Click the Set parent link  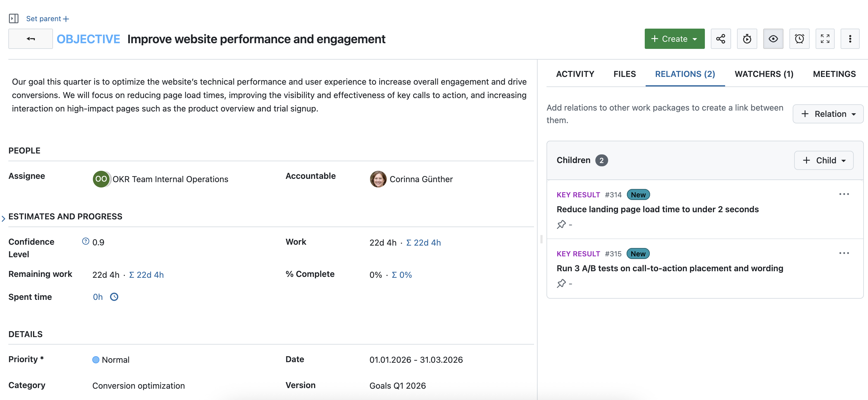44,18
